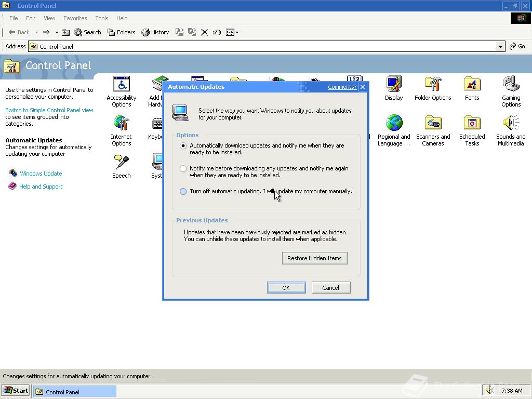Screen dimensions: 532x399
Task: Toggle the Folders pane button
Action: click(121, 32)
